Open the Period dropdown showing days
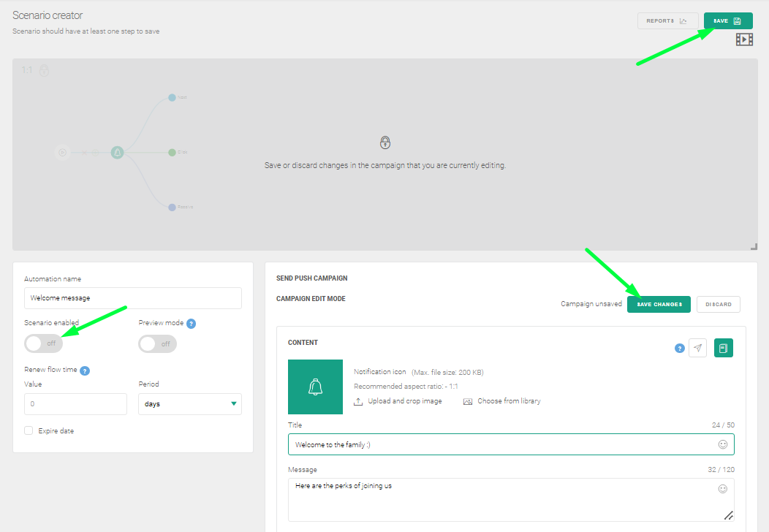The image size is (769, 532). coord(189,404)
